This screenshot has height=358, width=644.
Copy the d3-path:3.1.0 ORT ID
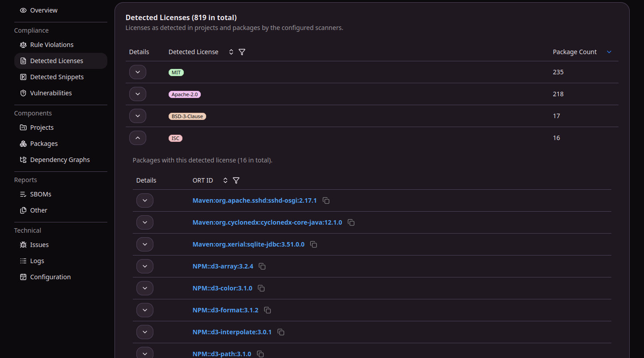pos(260,354)
